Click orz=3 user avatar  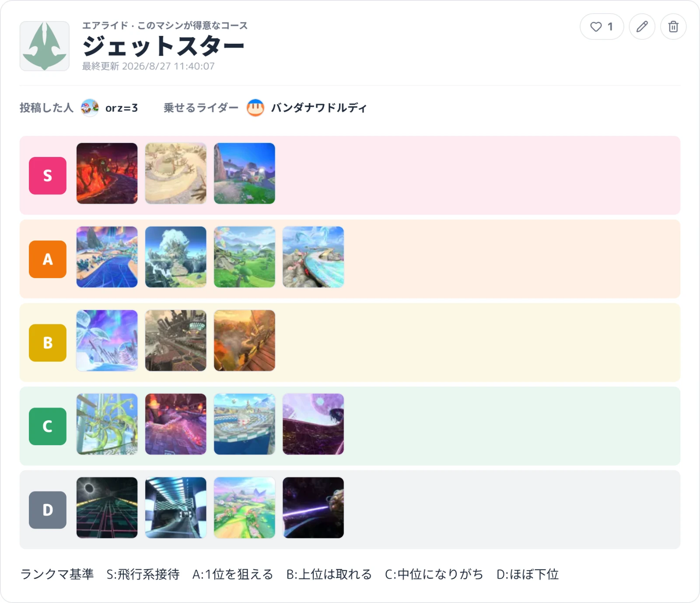[x=90, y=108]
